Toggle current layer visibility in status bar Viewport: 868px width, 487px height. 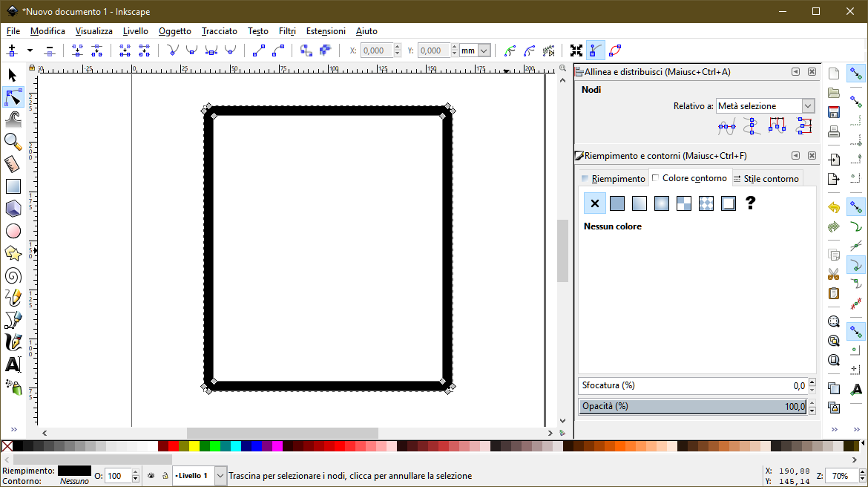click(x=151, y=475)
